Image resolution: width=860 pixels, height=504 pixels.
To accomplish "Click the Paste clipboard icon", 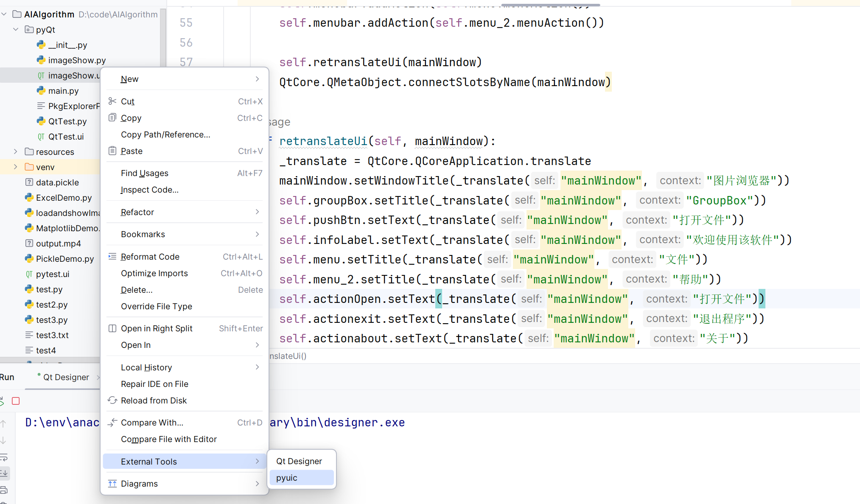I will tap(112, 151).
